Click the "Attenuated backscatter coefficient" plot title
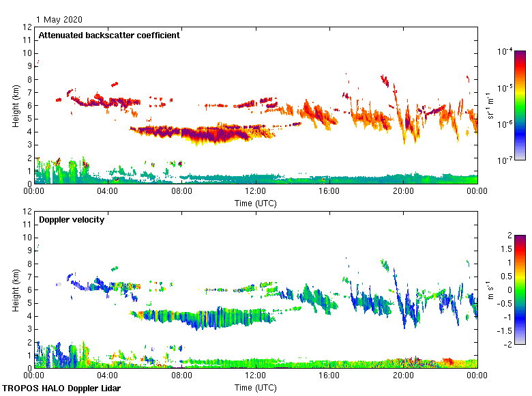532x396 pixels. 109,36
